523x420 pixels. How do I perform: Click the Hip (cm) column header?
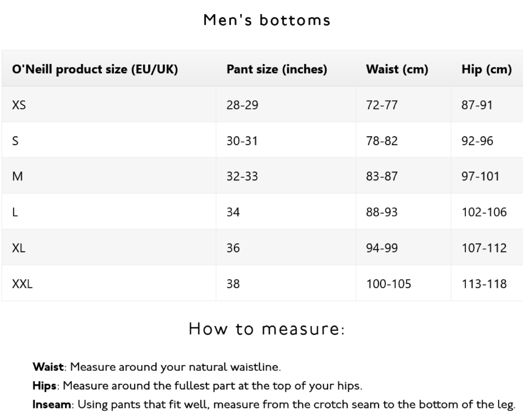[x=486, y=69]
